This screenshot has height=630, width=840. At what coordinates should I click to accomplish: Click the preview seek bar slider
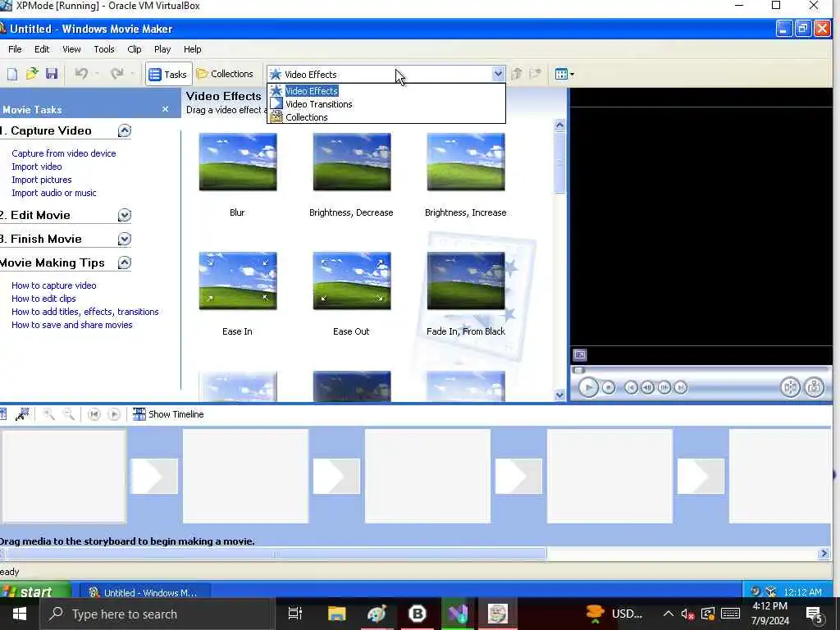(578, 370)
